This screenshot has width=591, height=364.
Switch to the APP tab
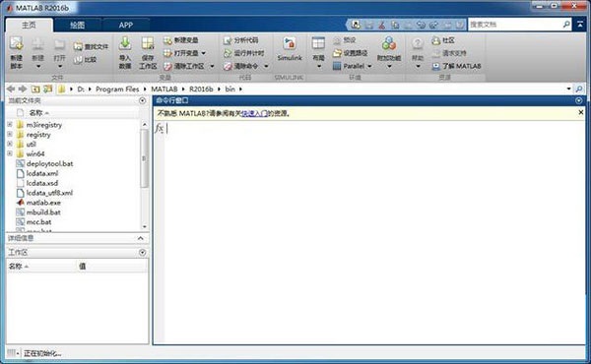tap(126, 25)
